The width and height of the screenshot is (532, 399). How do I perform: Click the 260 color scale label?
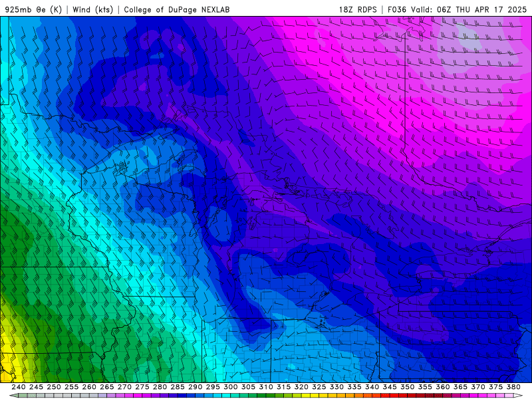[x=89, y=387]
